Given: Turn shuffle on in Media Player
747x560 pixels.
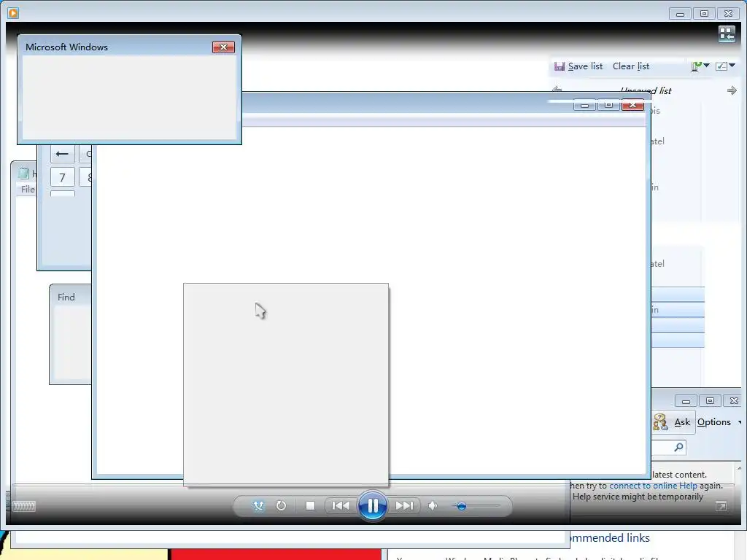Looking at the screenshot, I should point(258,506).
